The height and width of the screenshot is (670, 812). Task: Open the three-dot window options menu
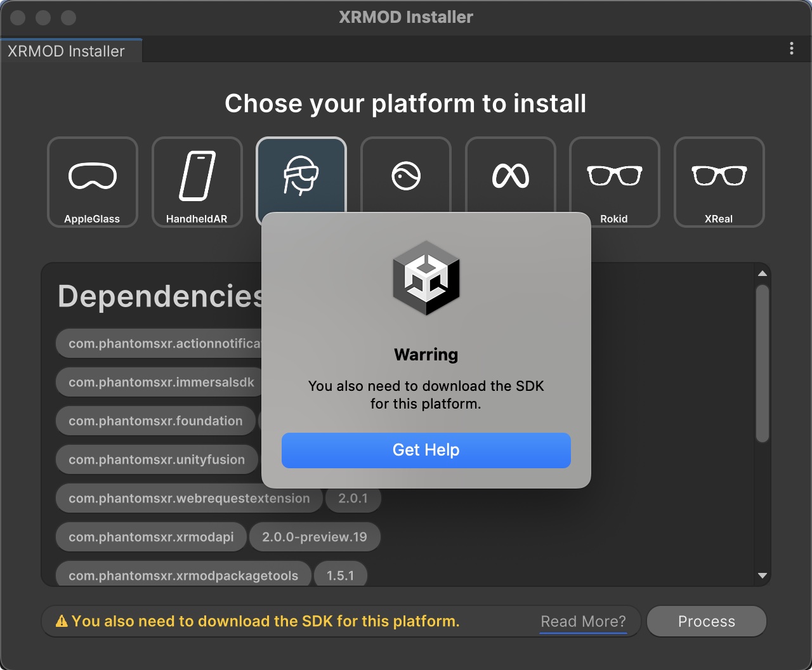(792, 49)
